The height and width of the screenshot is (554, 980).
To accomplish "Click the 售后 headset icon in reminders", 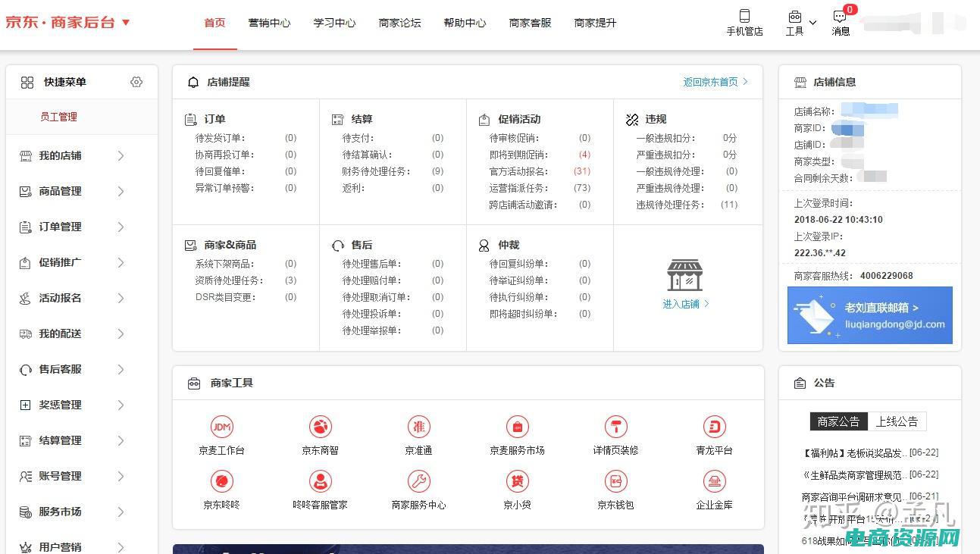I will [338, 246].
